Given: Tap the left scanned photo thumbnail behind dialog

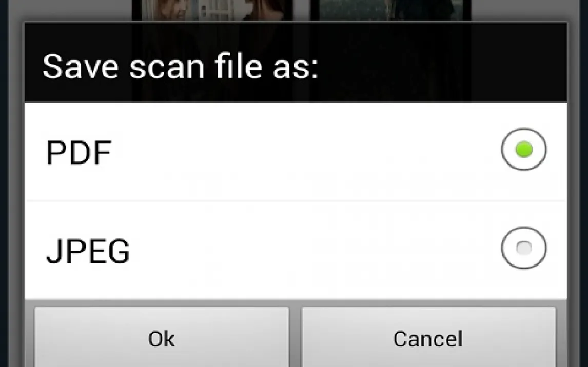Looking at the screenshot, I should (x=212, y=10).
